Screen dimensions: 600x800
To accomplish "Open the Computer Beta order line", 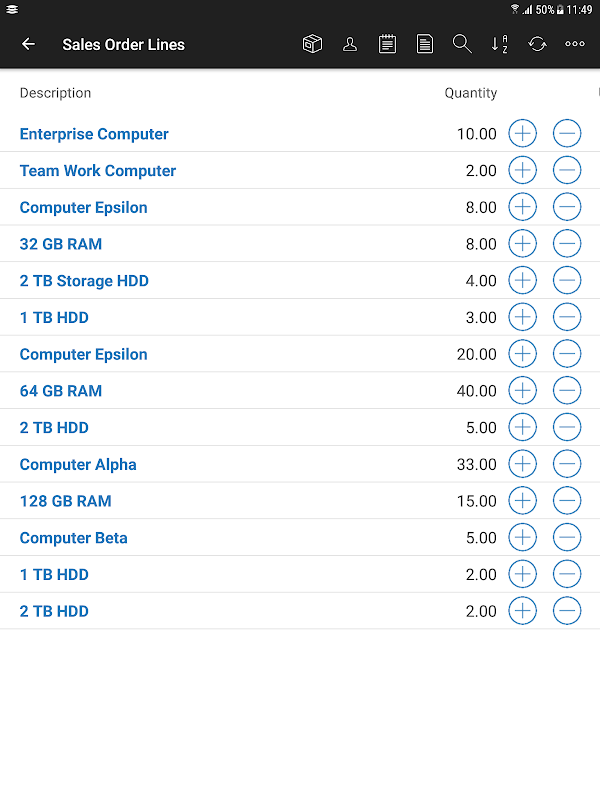I will click(x=74, y=538).
